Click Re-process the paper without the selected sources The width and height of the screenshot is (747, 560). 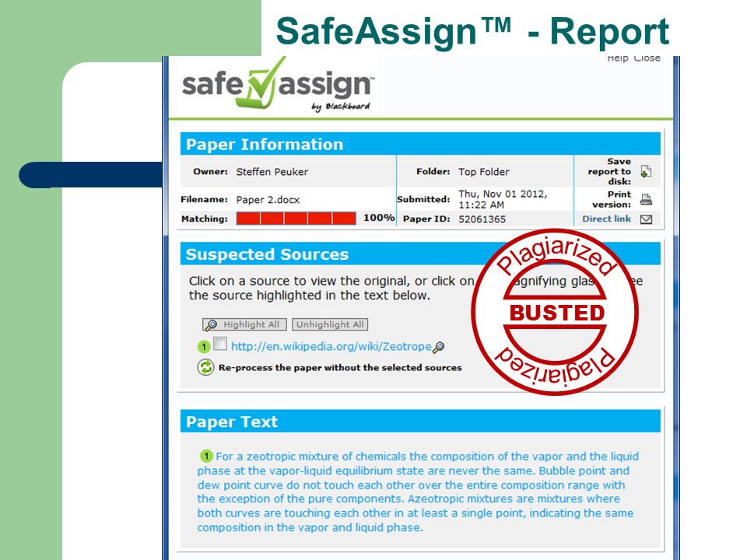pyautogui.click(x=340, y=368)
